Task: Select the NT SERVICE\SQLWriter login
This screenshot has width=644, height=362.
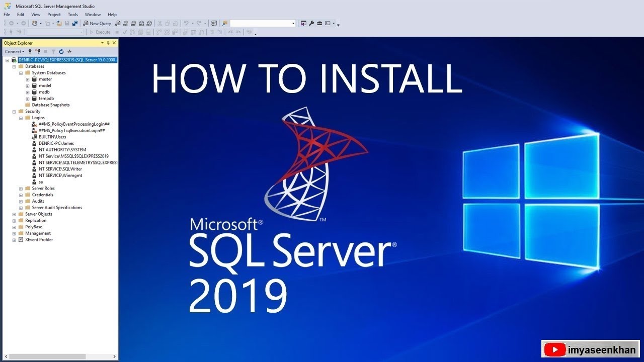Action: 60,169
